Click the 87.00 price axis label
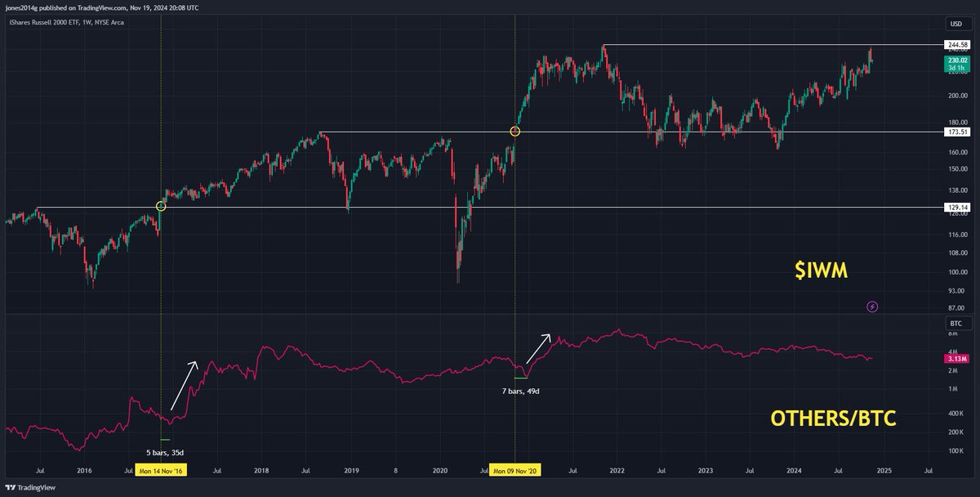 957,308
